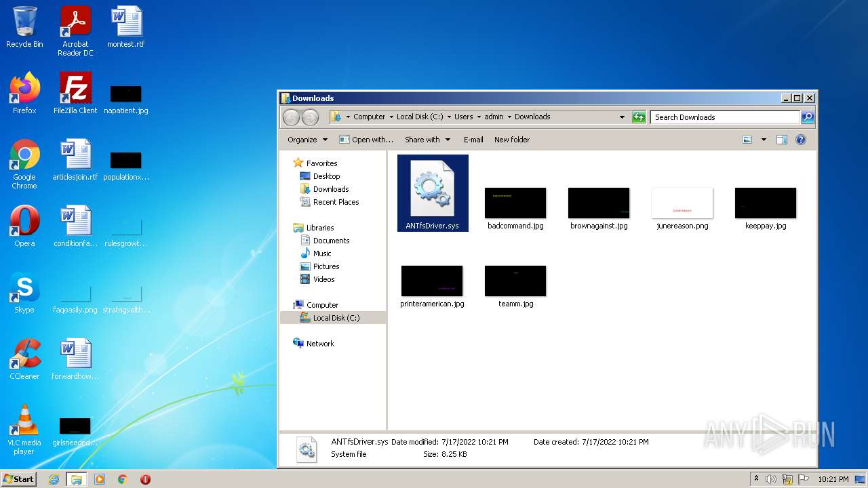The image size is (868, 488).
Task: Show the preview pane icon
Action: click(x=782, y=140)
